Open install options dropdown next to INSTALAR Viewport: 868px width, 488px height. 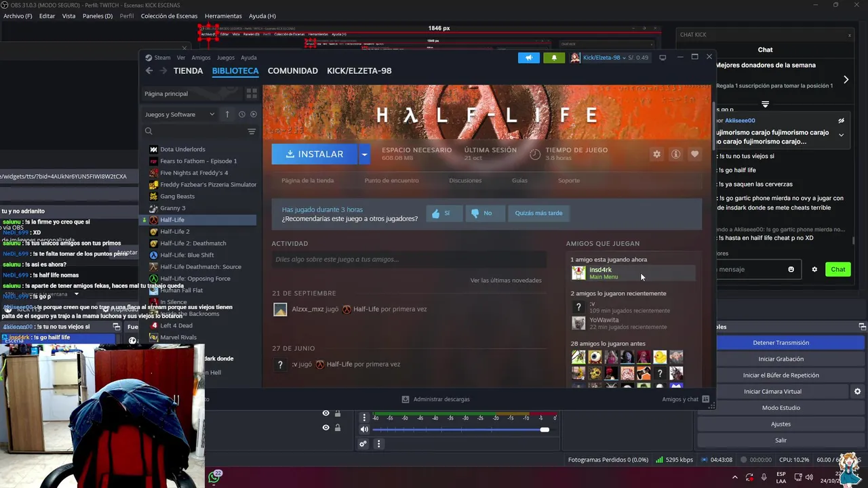point(364,154)
